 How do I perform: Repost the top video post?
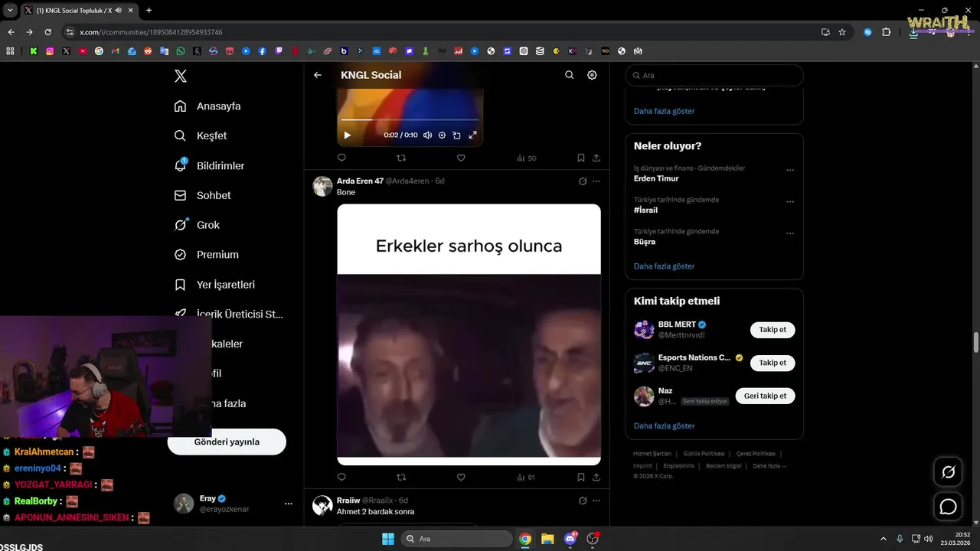pyautogui.click(x=401, y=158)
